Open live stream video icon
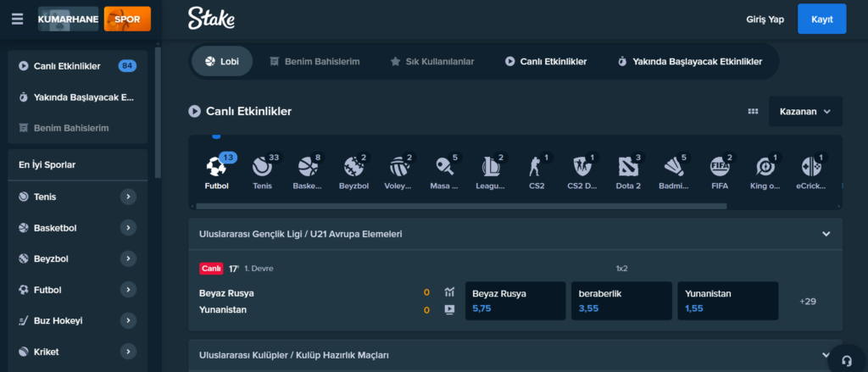 pyautogui.click(x=449, y=310)
